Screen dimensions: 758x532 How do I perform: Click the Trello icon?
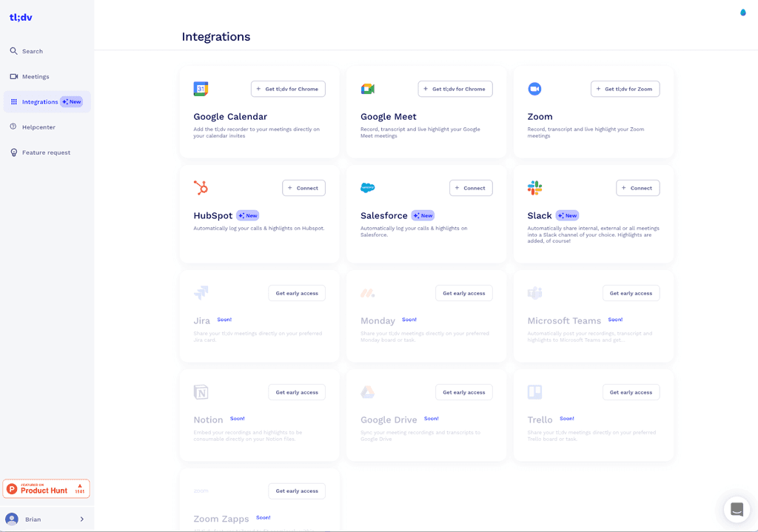coord(534,391)
